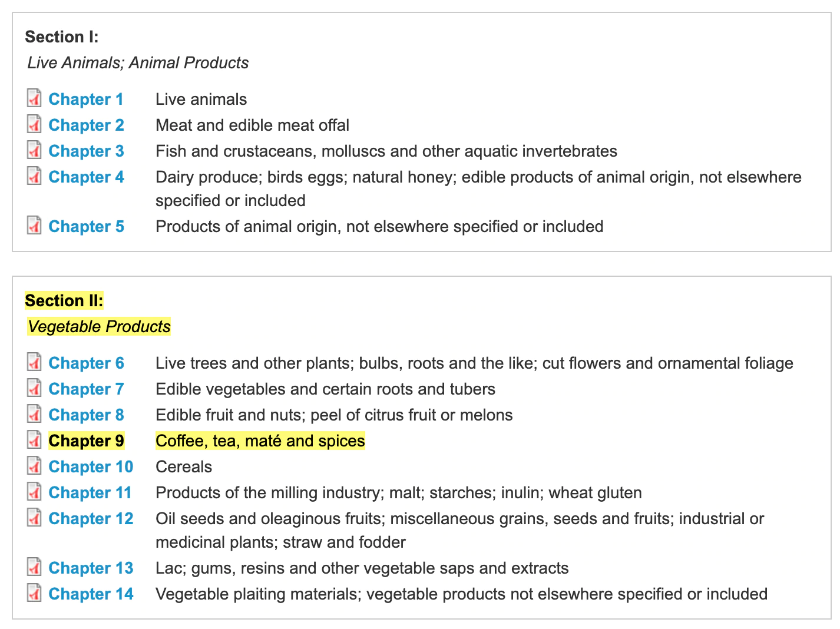The height and width of the screenshot is (629, 840).
Task: Open the Chapter 14 link
Action: [91, 594]
